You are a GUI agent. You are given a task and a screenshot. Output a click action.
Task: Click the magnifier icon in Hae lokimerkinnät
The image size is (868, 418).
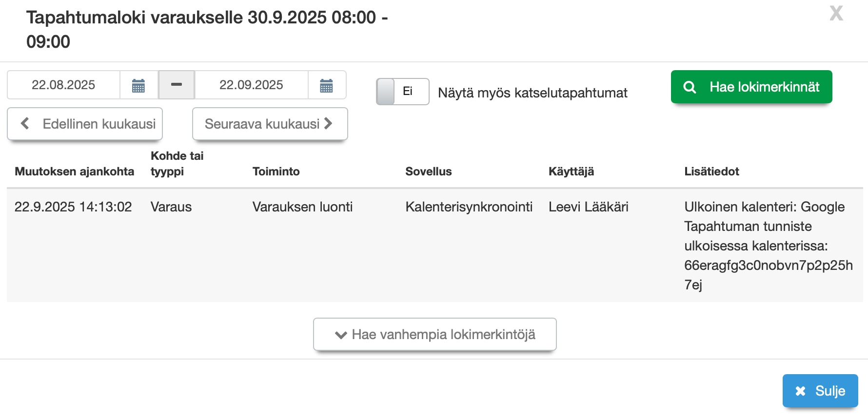click(x=690, y=87)
